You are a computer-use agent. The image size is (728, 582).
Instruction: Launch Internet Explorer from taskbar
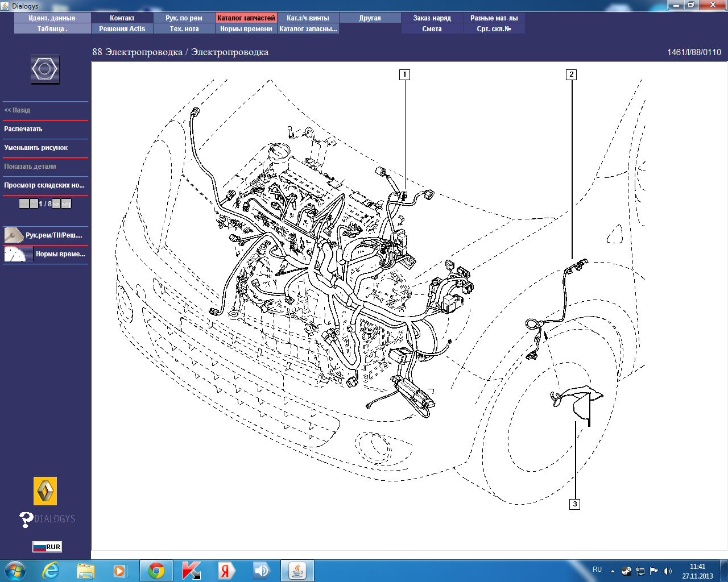(x=51, y=571)
